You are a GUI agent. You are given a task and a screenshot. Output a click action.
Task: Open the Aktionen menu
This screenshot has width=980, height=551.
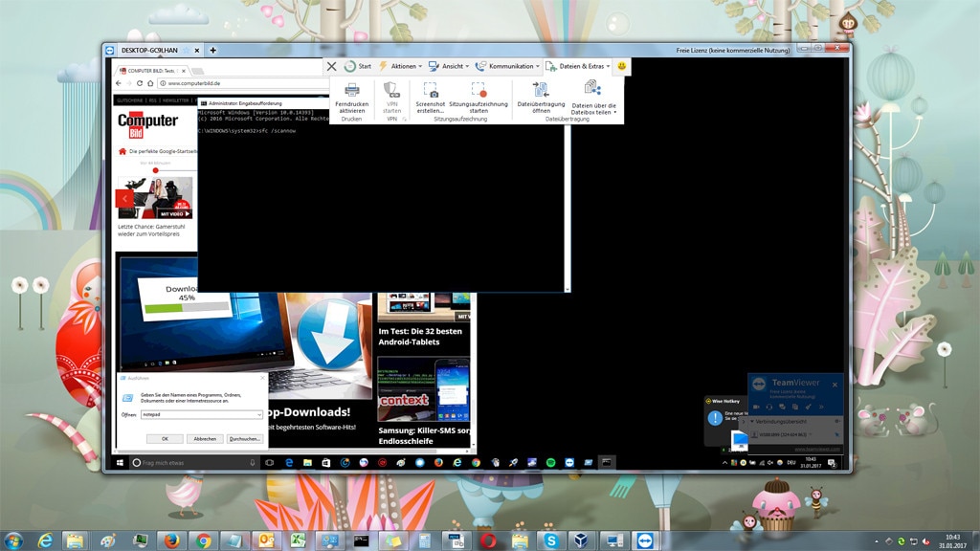point(401,66)
